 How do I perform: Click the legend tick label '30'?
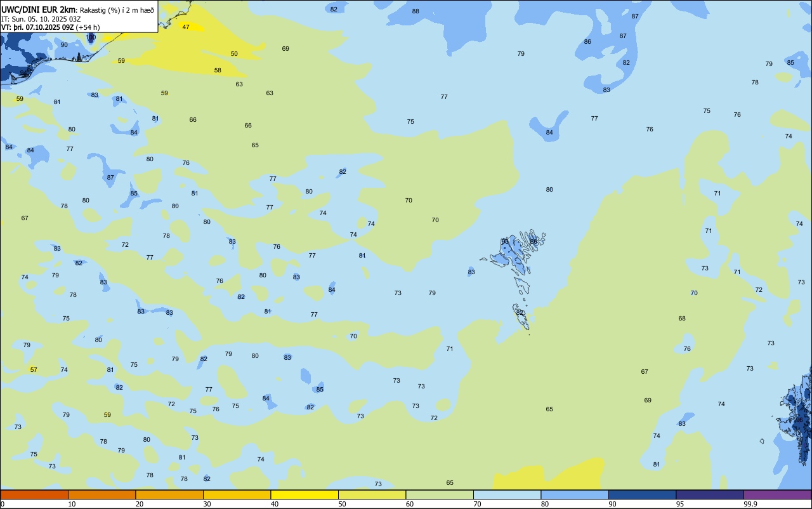tap(207, 504)
